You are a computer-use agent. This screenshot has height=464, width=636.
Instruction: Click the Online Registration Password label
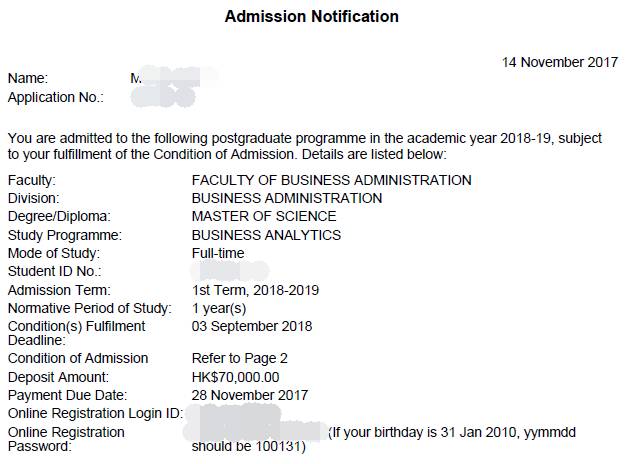[66, 439]
